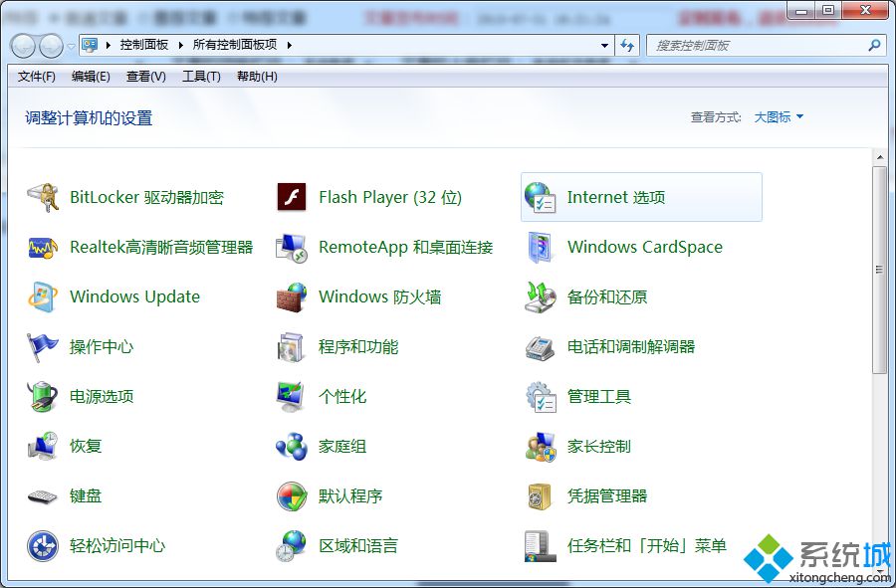Open 恢复 icon
The height and width of the screenshot is (588, 896).
tap(43, 447)
